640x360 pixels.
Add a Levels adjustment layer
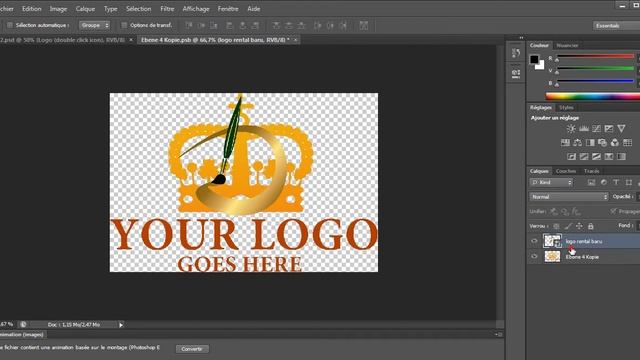point(584,129)
